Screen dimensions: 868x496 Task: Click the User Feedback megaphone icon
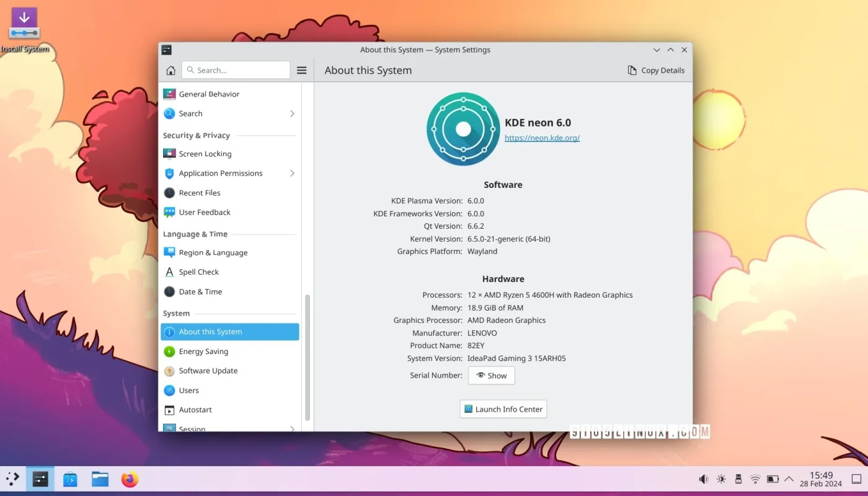[x=169, y=212]
